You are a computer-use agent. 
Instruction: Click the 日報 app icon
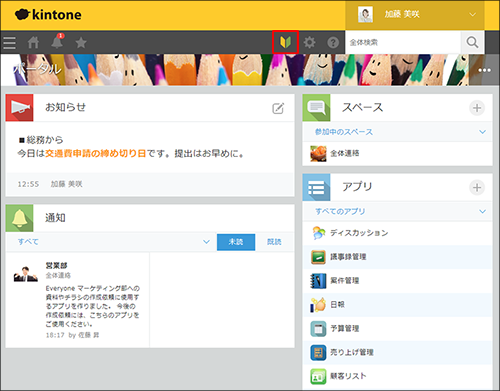point(318,305)
